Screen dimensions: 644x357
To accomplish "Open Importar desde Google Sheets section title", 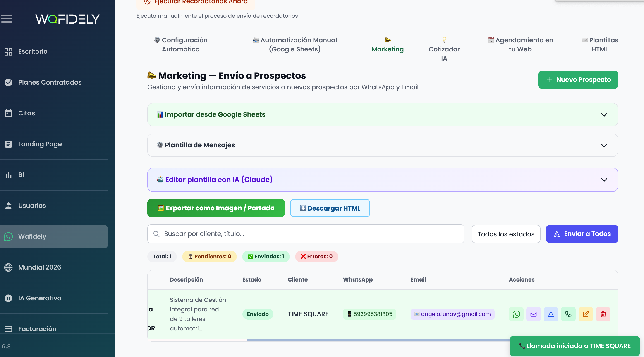I will coord(211,114).
